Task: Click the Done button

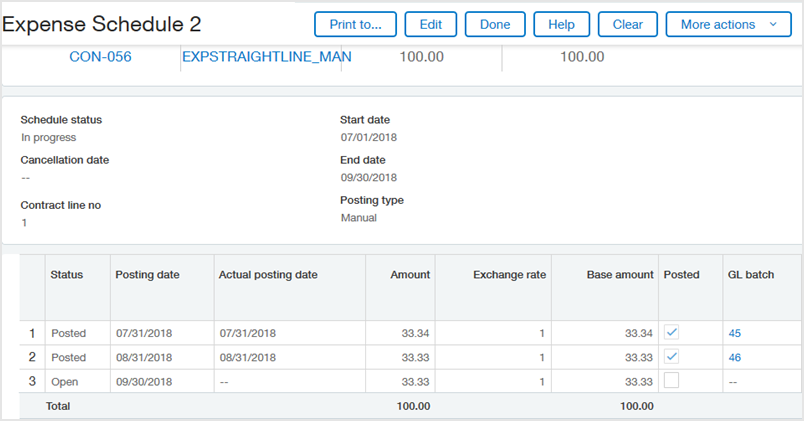Action: pos(495,24)
